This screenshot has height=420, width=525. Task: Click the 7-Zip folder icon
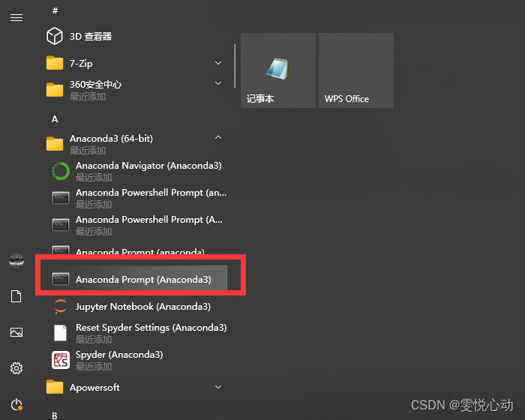pyautogui.click(x=55, y=63)
